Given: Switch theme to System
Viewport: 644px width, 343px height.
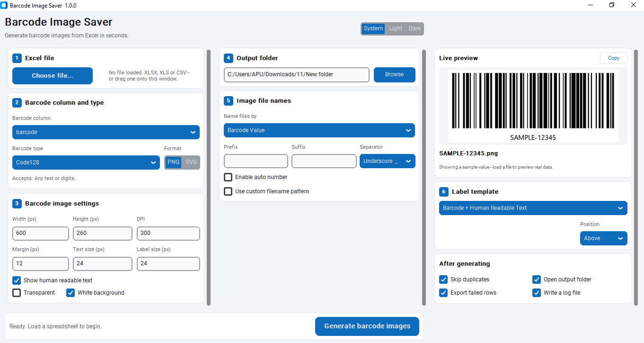Looking at the screenshot, I should coord(373,28).
